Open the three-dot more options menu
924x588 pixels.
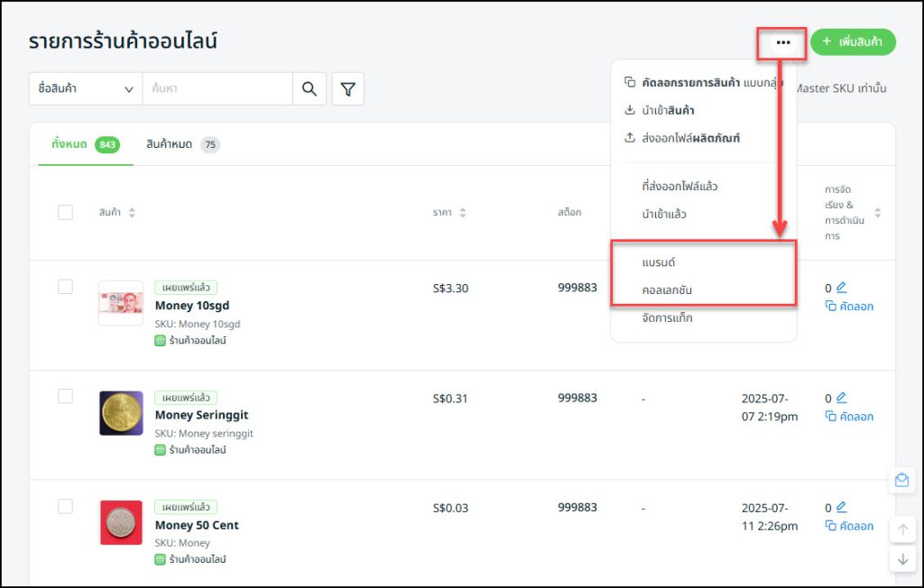coord(782,42)
